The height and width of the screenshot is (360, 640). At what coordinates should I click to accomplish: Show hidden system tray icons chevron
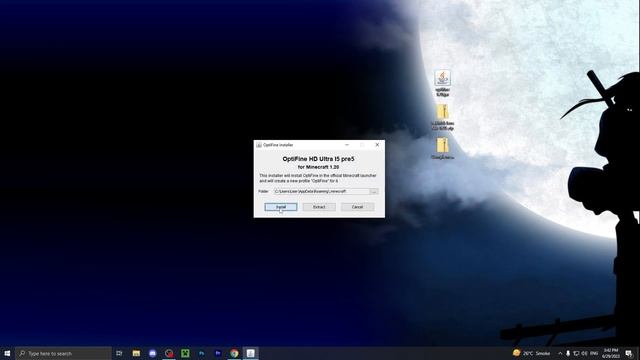click(560, 353)
